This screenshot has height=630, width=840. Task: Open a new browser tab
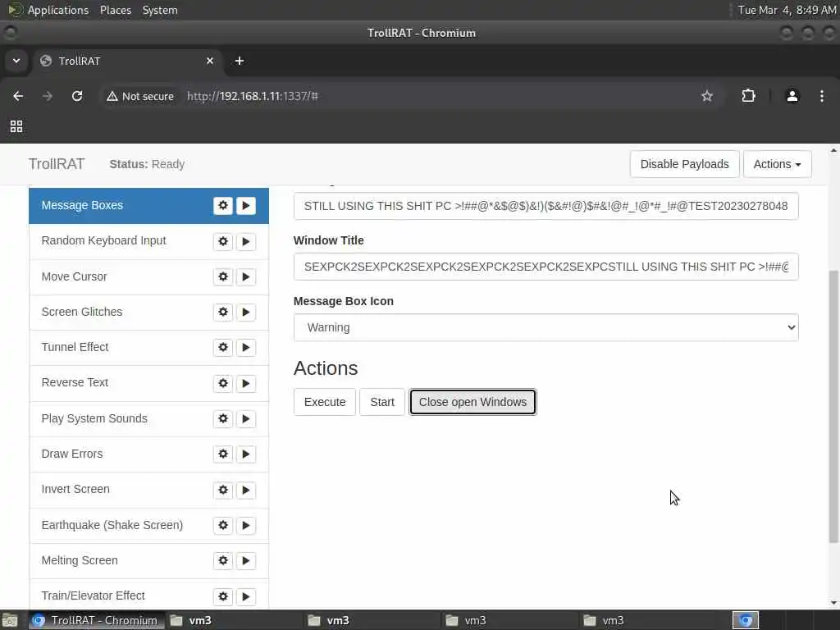[240, 61]
